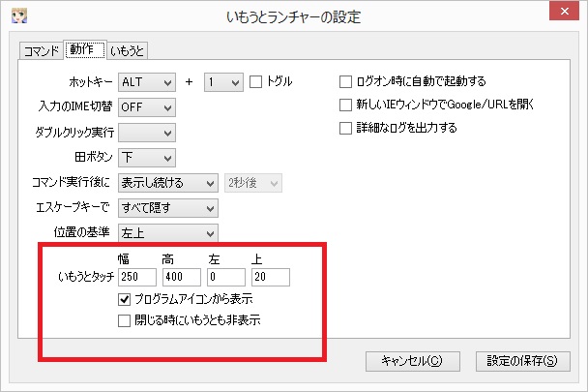
Task: Click the 幅 field containing 250
Action: point(137,277)
